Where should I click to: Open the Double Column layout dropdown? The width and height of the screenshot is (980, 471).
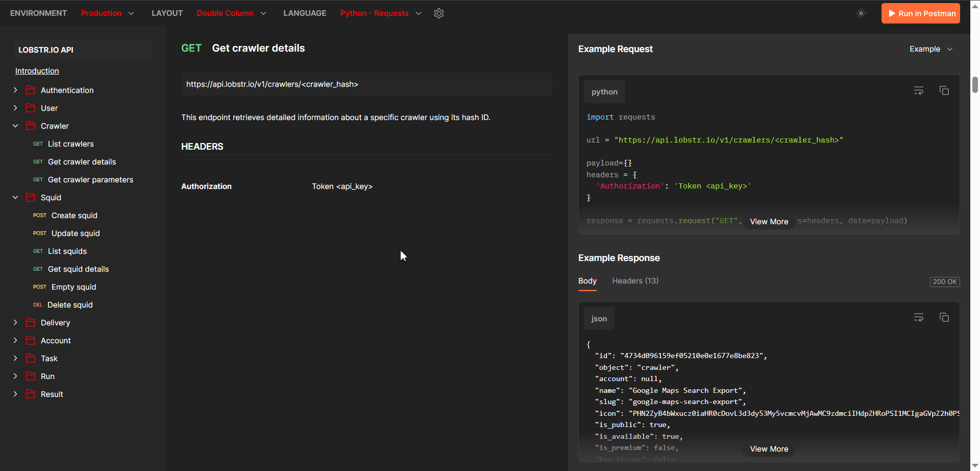(x=232, y=13)
